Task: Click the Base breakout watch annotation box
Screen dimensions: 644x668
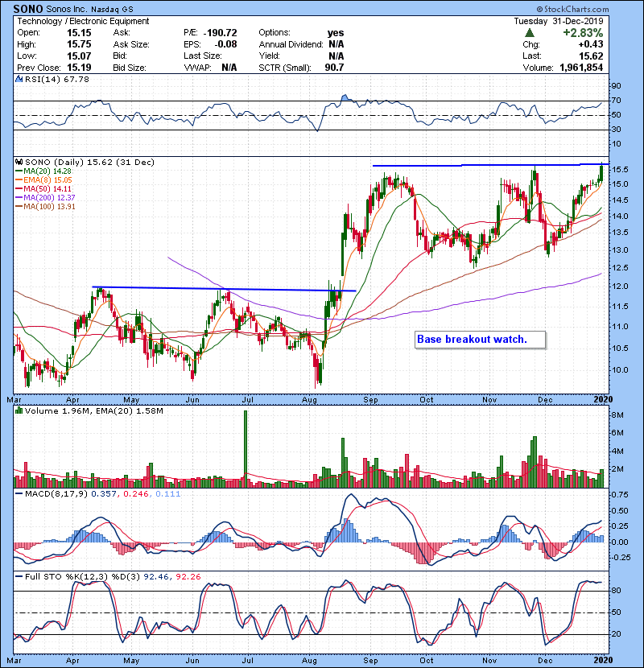Action: click(x=480, y=340)
